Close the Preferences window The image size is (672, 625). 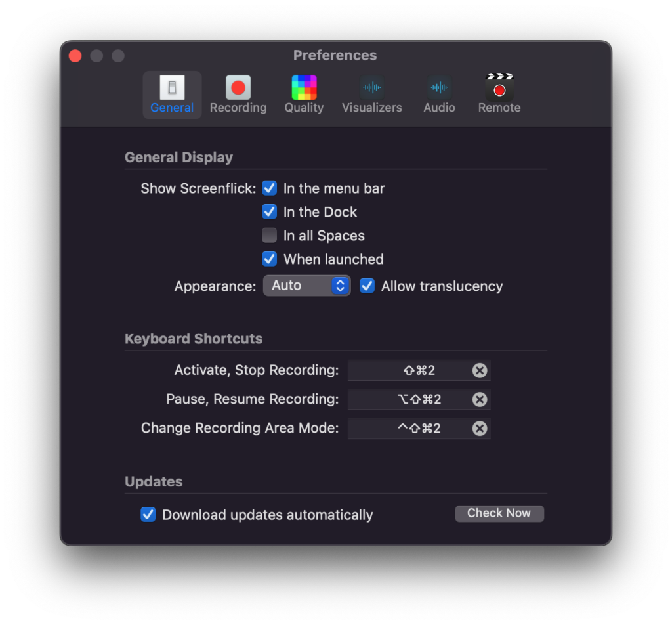[75, 56]
